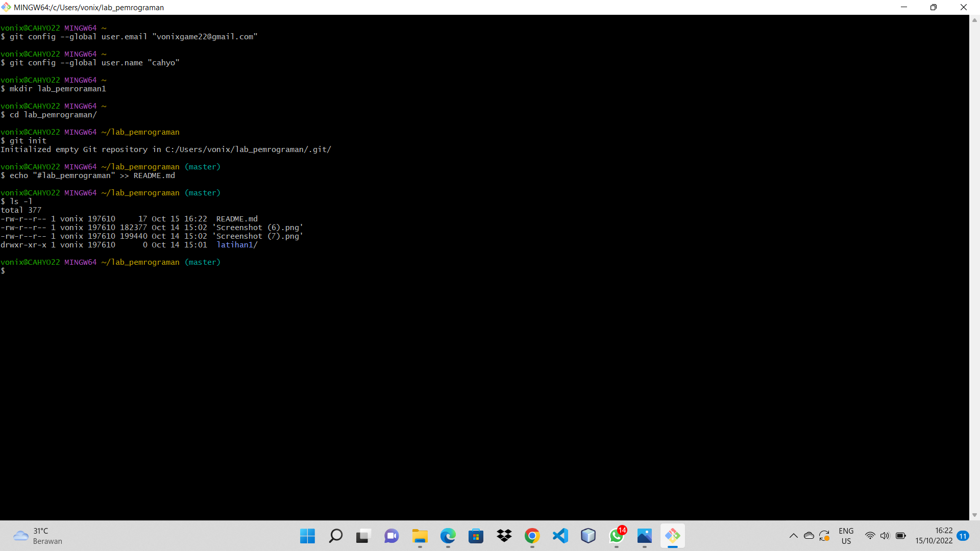980x551 pixels.
Task: Click the scrollbar up arrow in the terminal
Action: 974,20
